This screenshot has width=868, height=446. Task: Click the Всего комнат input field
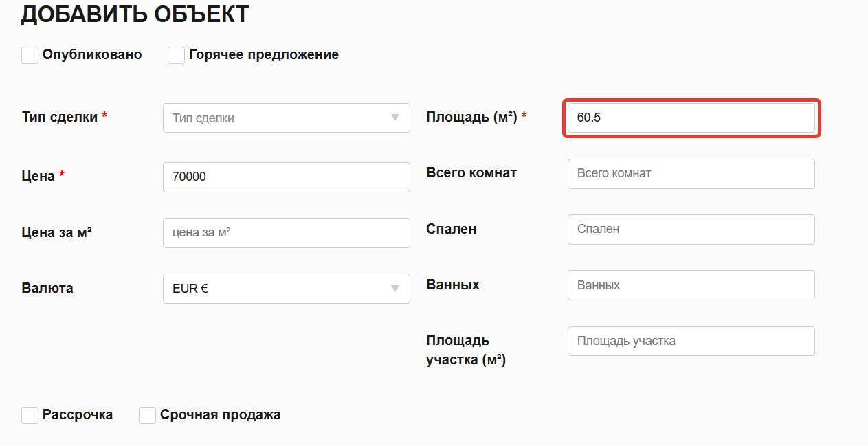[691, 173]
